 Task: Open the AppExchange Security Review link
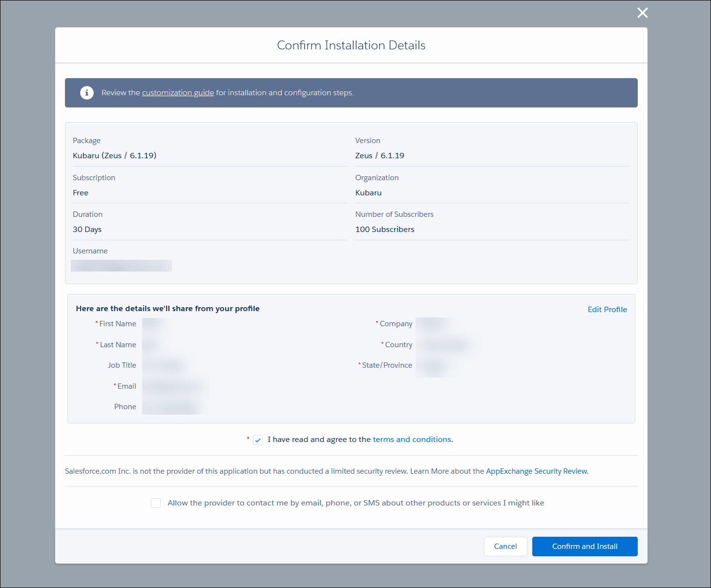coord(537,471)
